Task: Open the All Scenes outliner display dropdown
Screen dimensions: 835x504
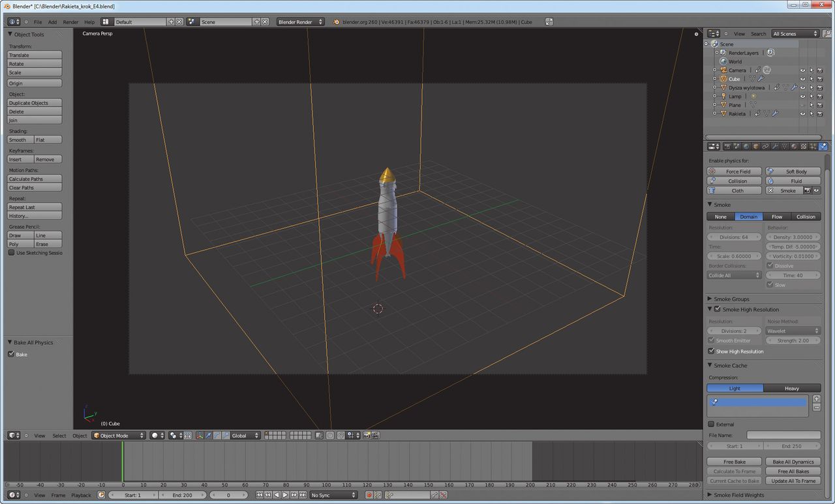Action: (795, 34)
